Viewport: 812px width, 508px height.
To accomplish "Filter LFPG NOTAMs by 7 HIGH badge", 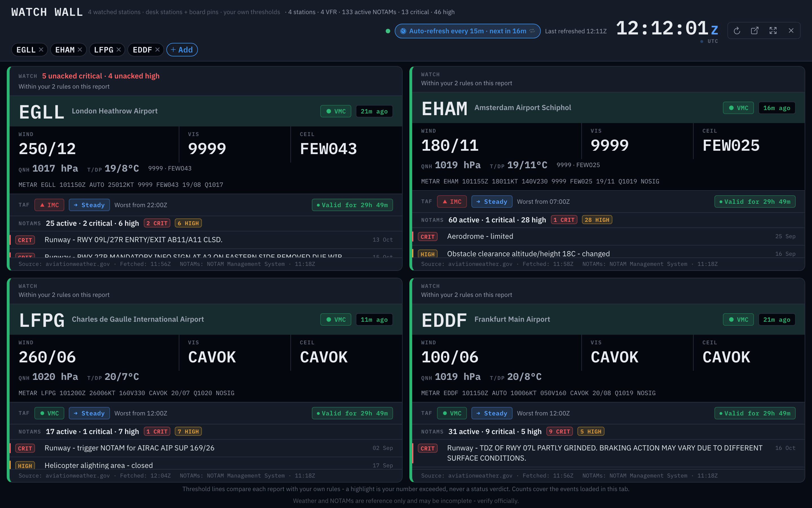I will coord(188,432).
